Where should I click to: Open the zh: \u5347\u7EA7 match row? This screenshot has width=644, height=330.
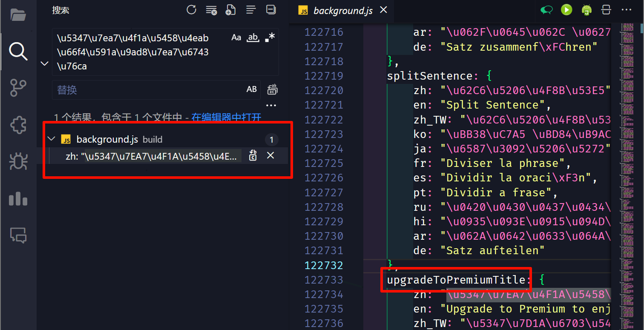(x=151, y=156)
